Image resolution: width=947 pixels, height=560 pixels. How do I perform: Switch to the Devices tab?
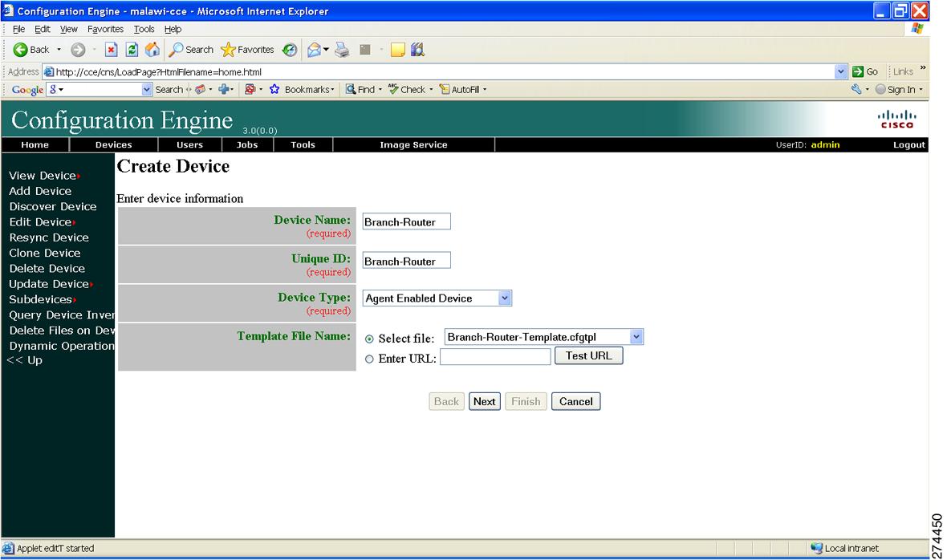click(113, 145)
